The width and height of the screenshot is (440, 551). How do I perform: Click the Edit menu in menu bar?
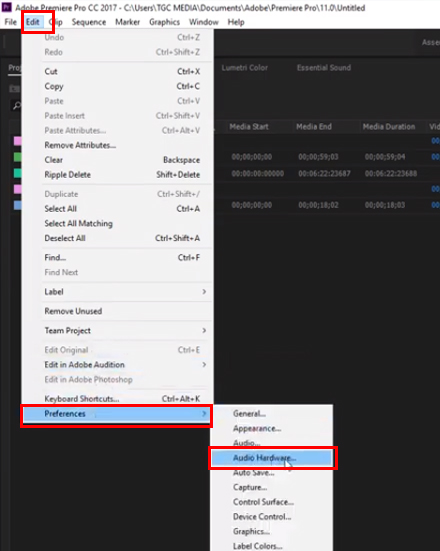tap(33, 22)
